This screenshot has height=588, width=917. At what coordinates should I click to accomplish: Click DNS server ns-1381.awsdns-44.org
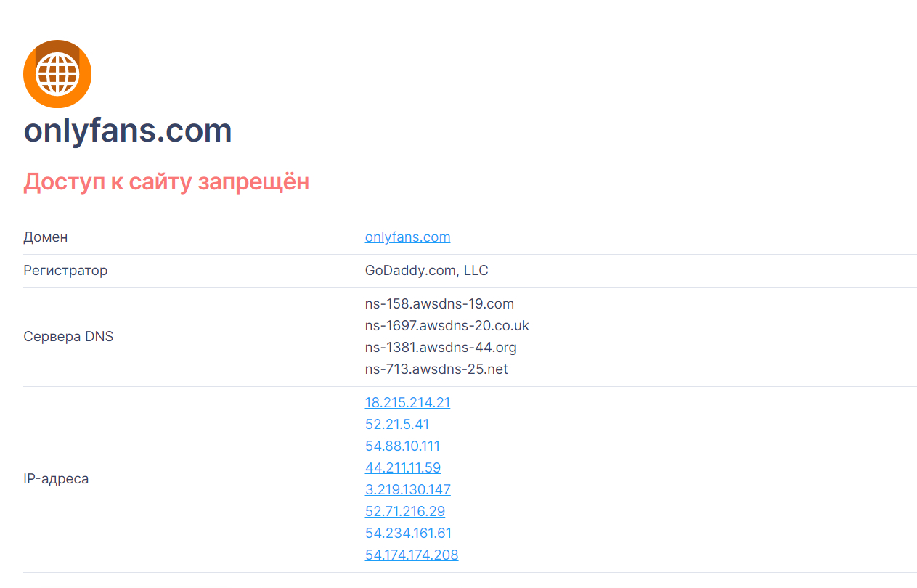click(x=441, y=347)
